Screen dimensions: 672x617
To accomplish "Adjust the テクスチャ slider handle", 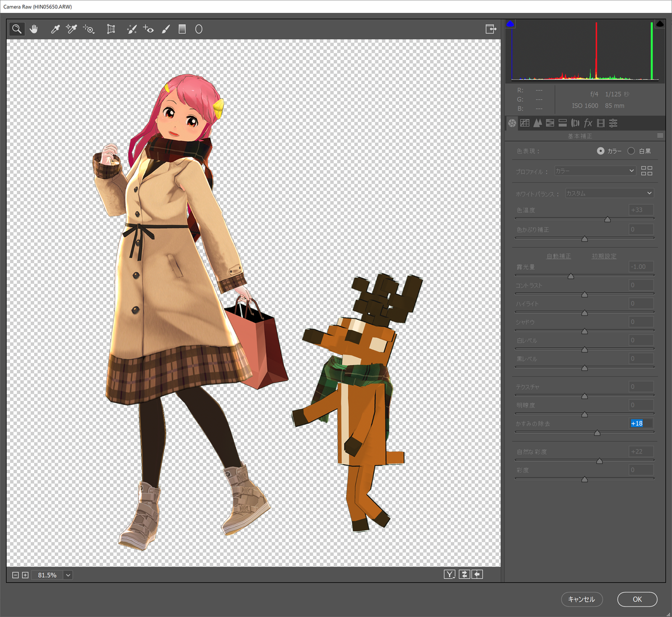I will (x=585, y=396).
